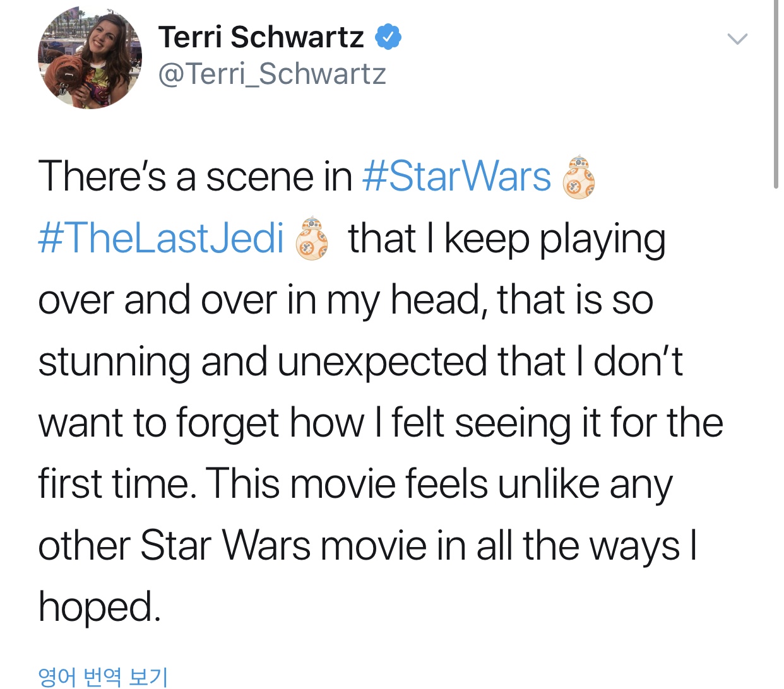Click the @Terri_Schwartz handle

pyautogui.click(x=271, y=74)
